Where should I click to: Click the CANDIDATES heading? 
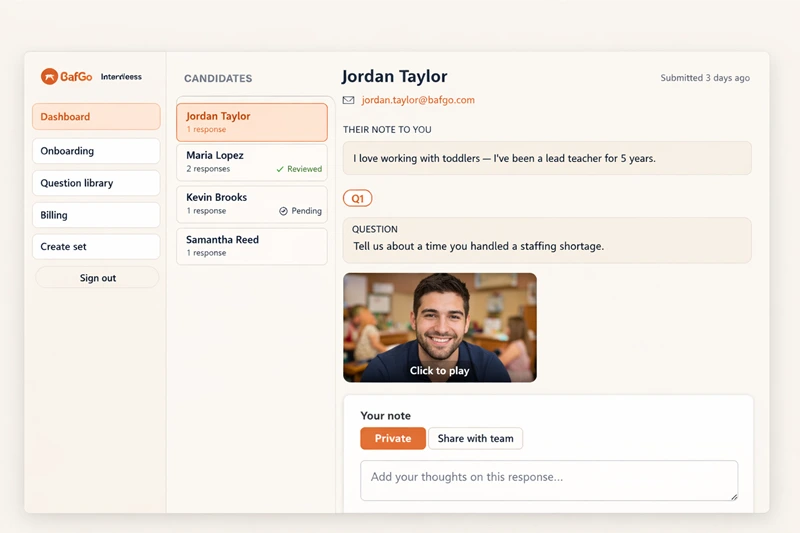pyautogui.click(x=218, y=79)
